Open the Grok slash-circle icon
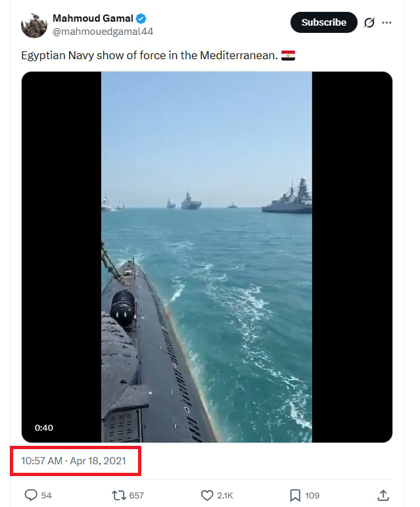The height and width of the screenshot is (507, 420). click(x=369, y=22)
